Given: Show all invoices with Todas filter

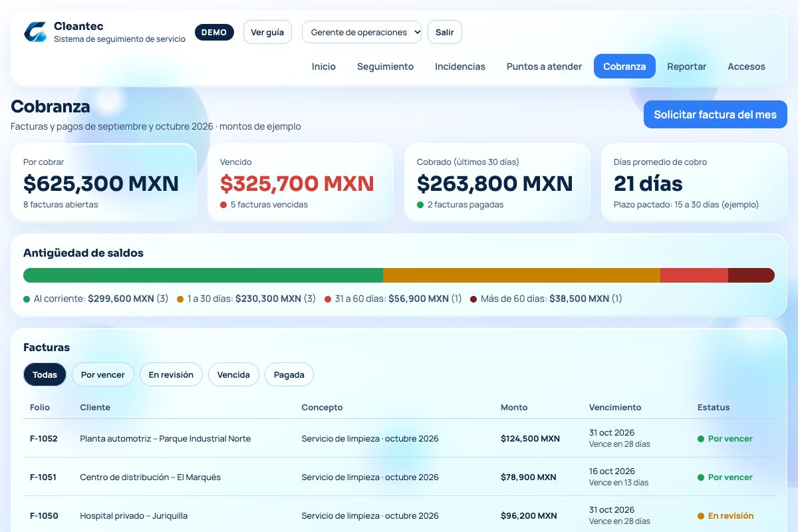Looking at the screenshot, I should tap(45, 374).
